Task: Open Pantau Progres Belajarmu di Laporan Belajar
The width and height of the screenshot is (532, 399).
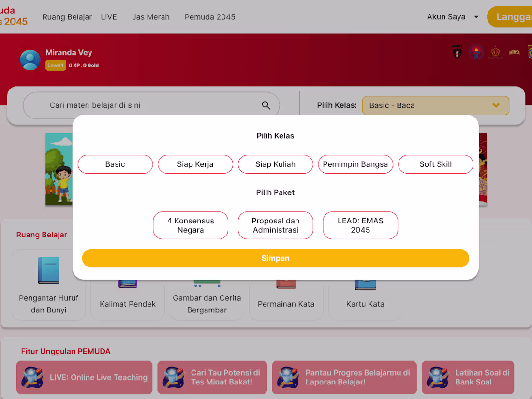Action: (x=344, y=377)
